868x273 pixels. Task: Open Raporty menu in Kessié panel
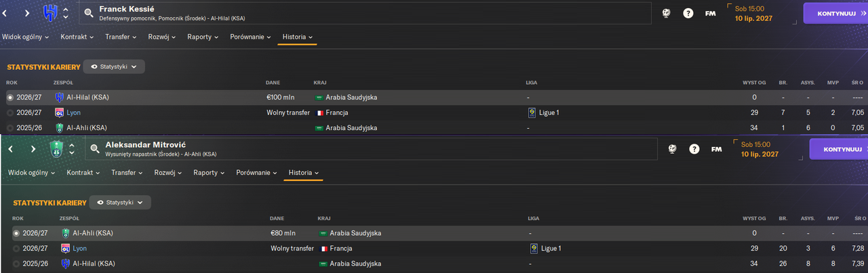pyautogui.click(x=203, y=37)
